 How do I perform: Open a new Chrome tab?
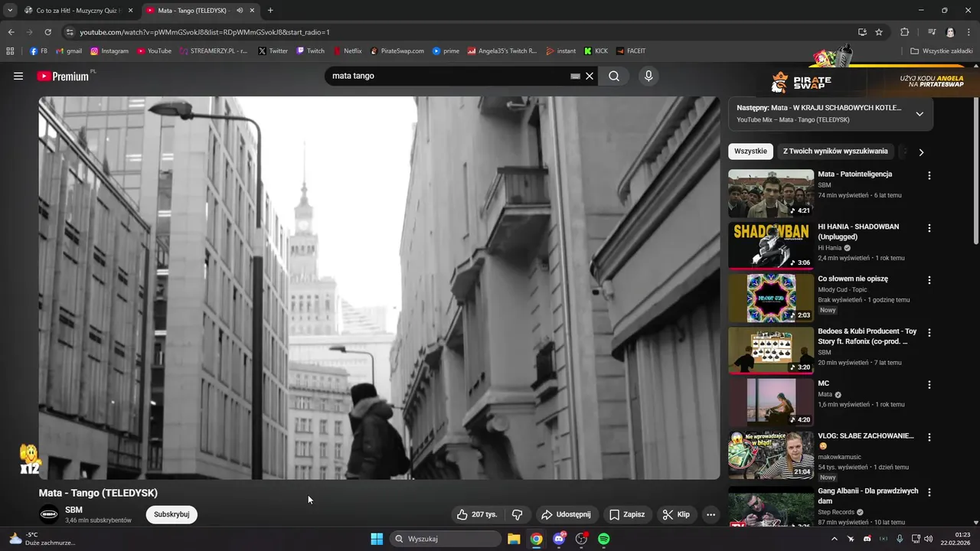click(270, 11)
